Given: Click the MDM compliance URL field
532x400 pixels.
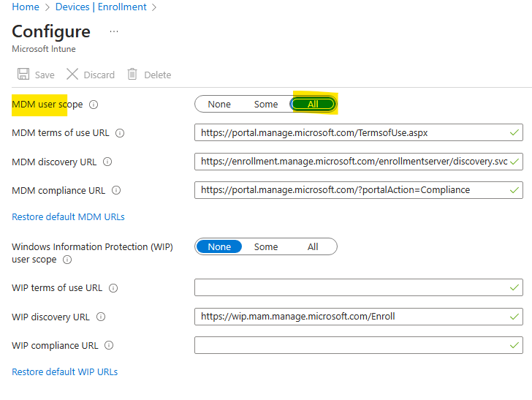Looking at the screenshot, I should [x=359, y=190].
